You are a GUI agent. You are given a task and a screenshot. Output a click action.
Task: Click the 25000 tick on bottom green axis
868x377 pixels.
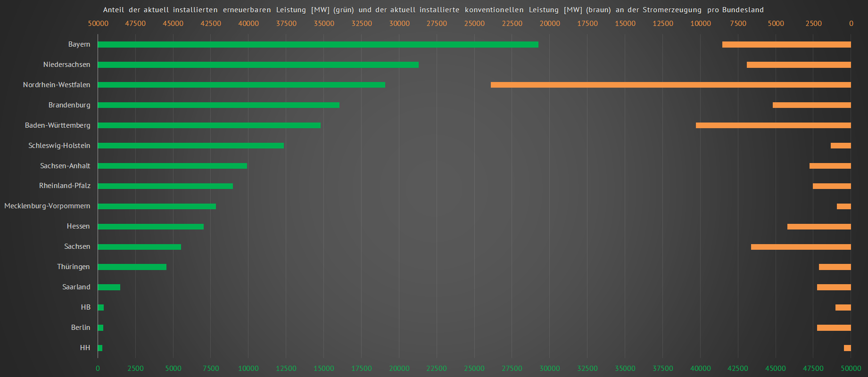click(474, 369)
